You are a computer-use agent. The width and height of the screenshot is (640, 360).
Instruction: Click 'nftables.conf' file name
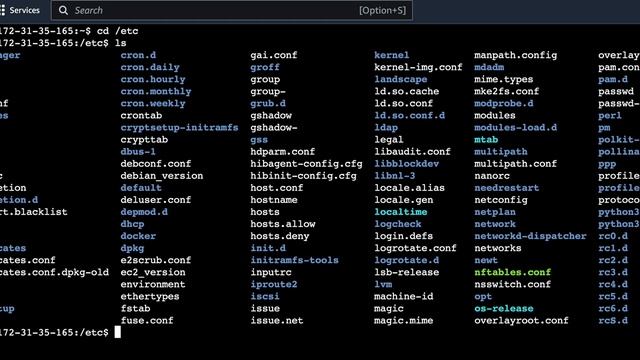pos(513,272)
